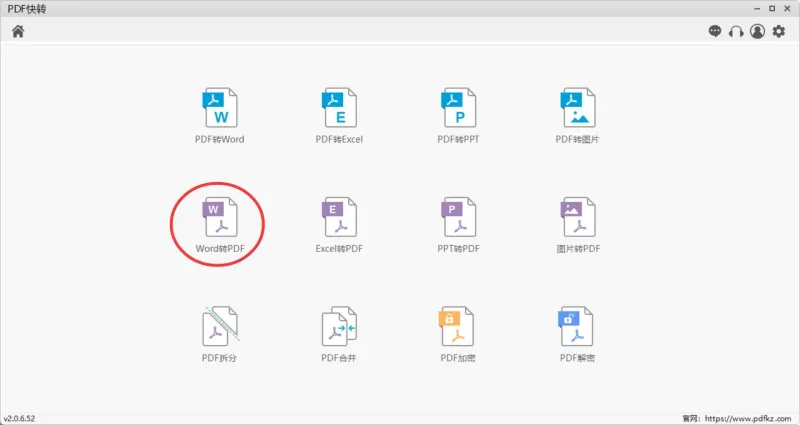Open the user account profile icon

click(x=757, y=32)
